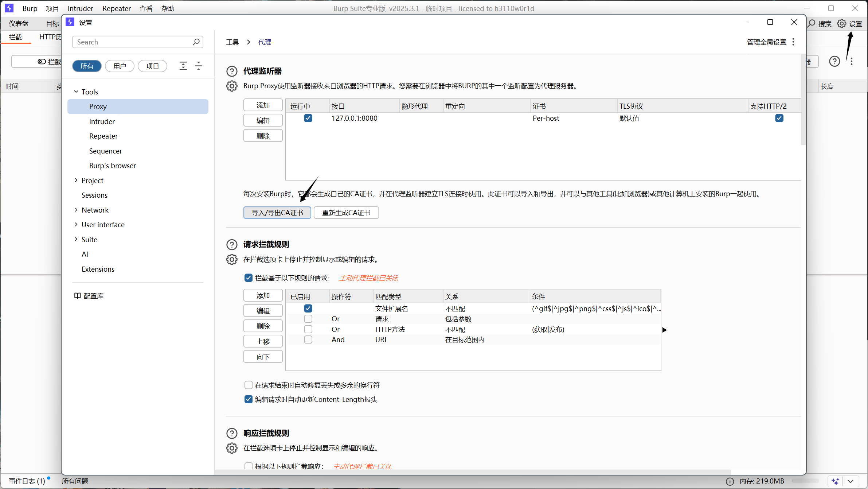Toggle the 文件扩展名 rule enabled checkbox
868x489 pixels.
308,308
